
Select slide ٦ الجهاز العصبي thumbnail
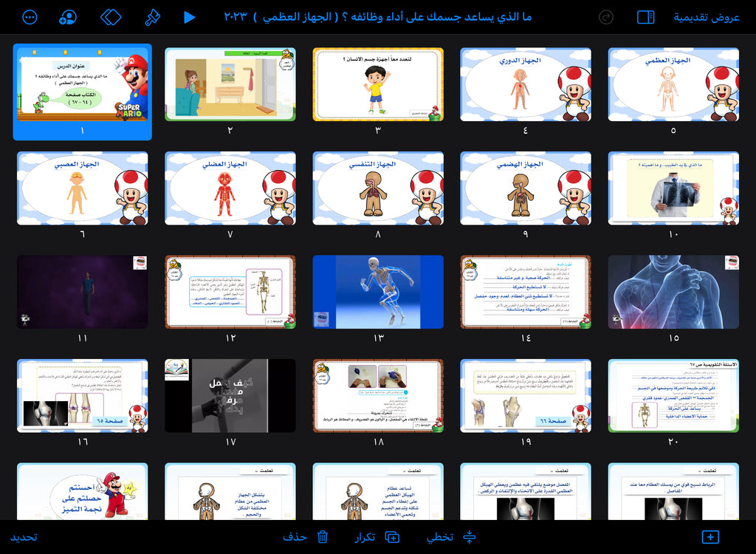click(83, 188)
